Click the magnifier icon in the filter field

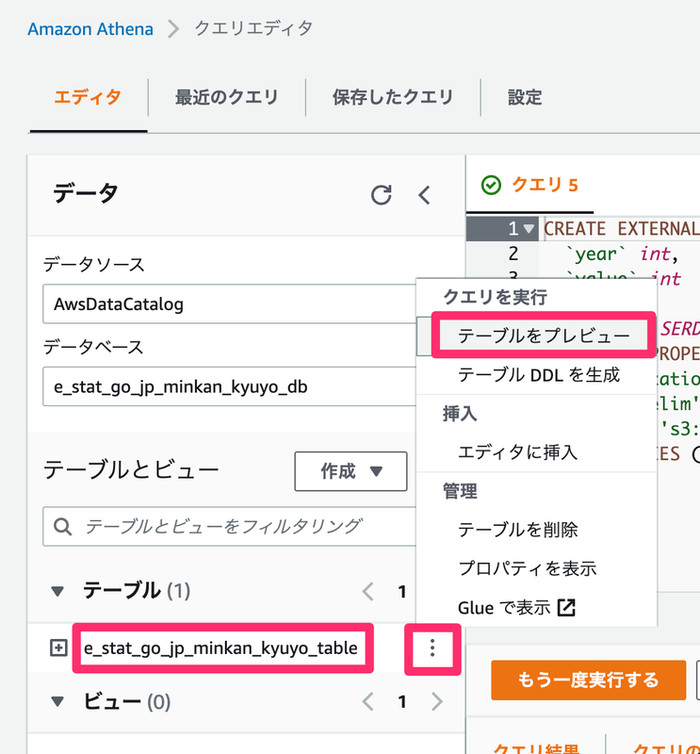63,527
